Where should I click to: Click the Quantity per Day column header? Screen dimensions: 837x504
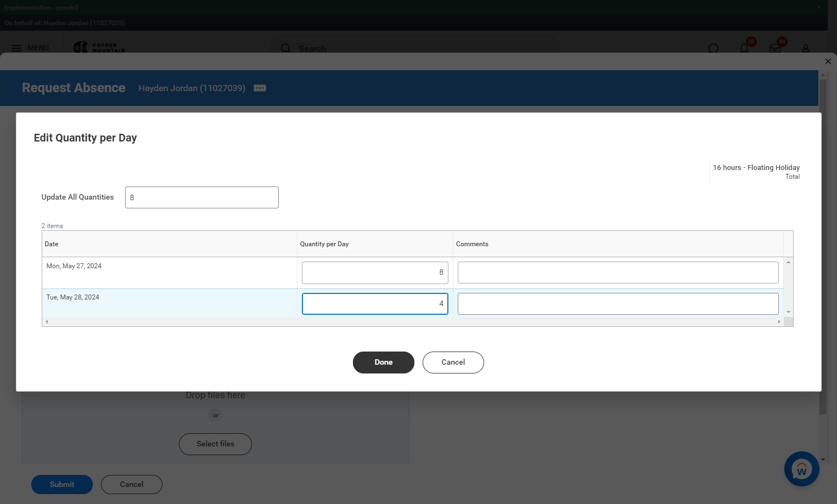375,244
